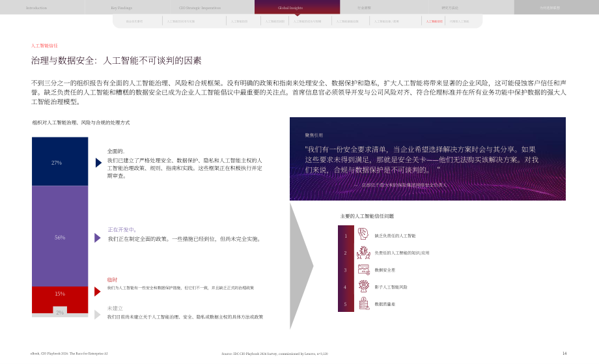Click the description 我们正在制定全面的政策
599x364 pixels.
coord(185,239)
